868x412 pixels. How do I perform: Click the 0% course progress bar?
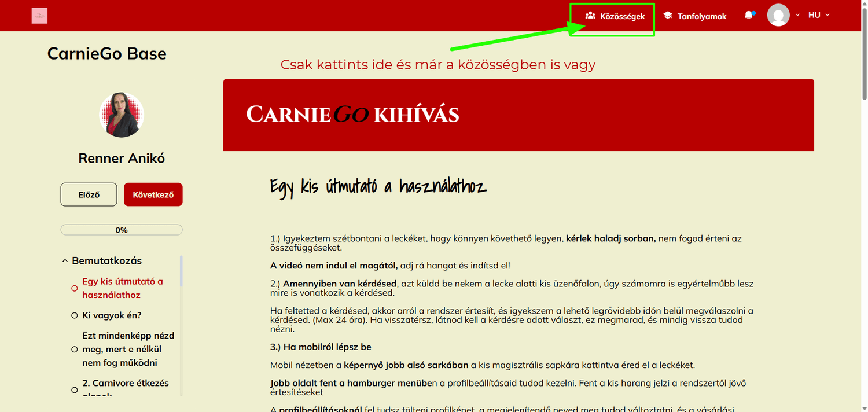122,230
